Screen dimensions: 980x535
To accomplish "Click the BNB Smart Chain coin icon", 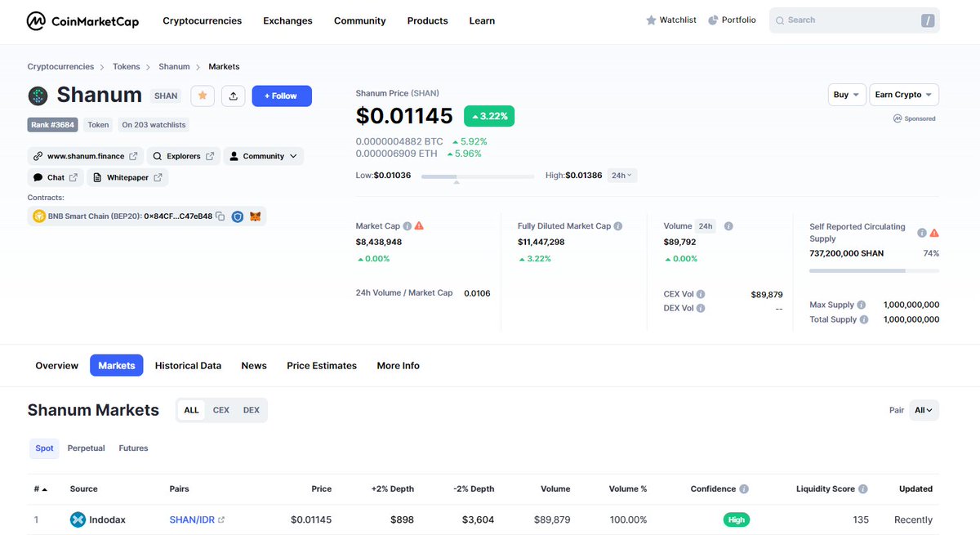I will click(38, 216).
